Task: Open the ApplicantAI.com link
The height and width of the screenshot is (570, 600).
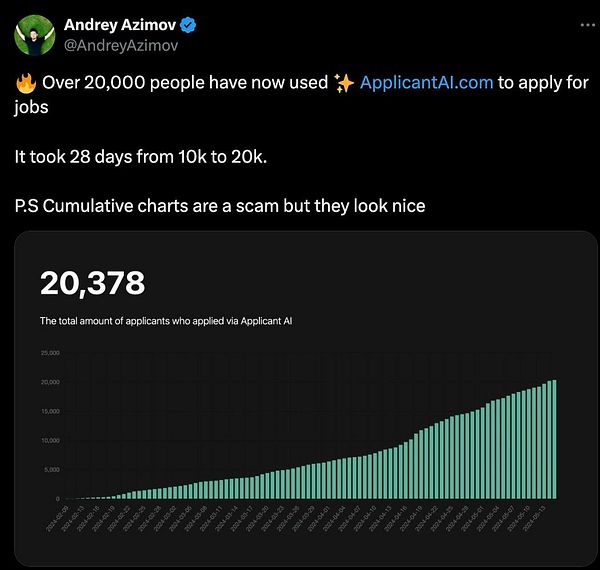Action: coord(426,83)
